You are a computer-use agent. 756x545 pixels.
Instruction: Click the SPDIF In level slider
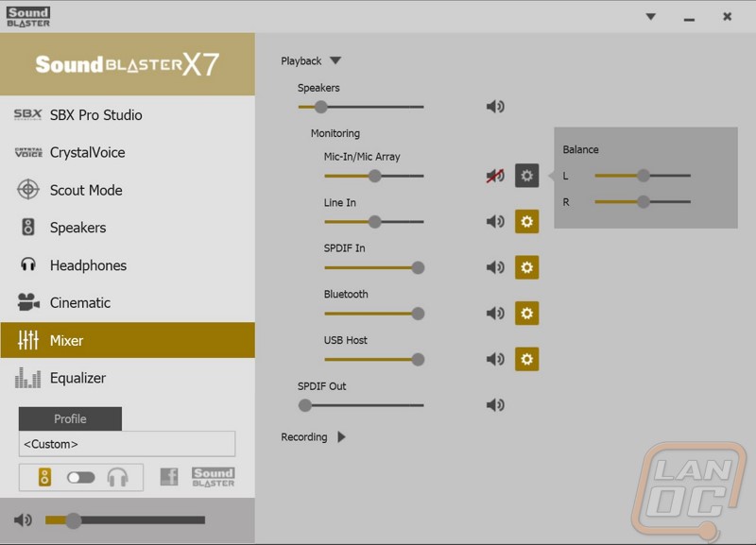tap(374, 267)
